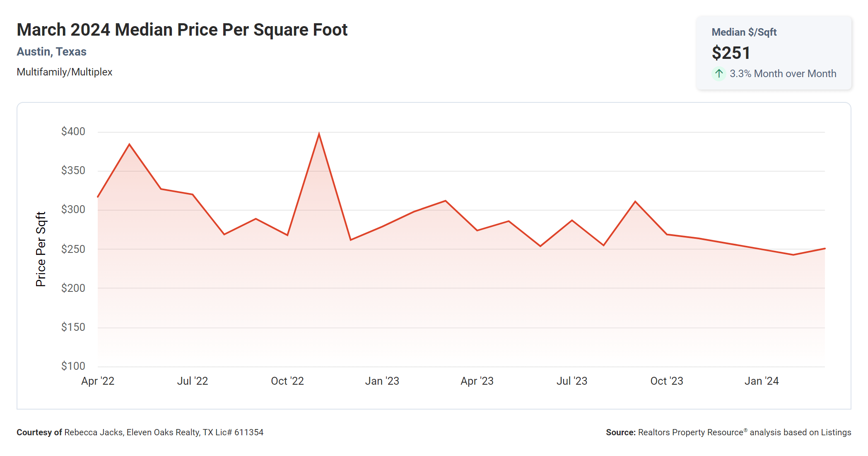This screenshot has width=868, height=456.
Task: Click the Jul '23 x-axis label
Action: pyautogui.click(x=572, y=381)
